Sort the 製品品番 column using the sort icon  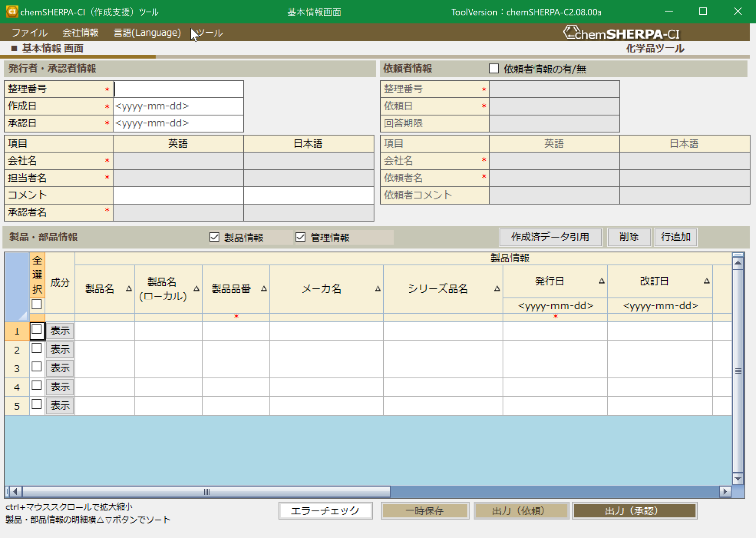coord(265,290)
